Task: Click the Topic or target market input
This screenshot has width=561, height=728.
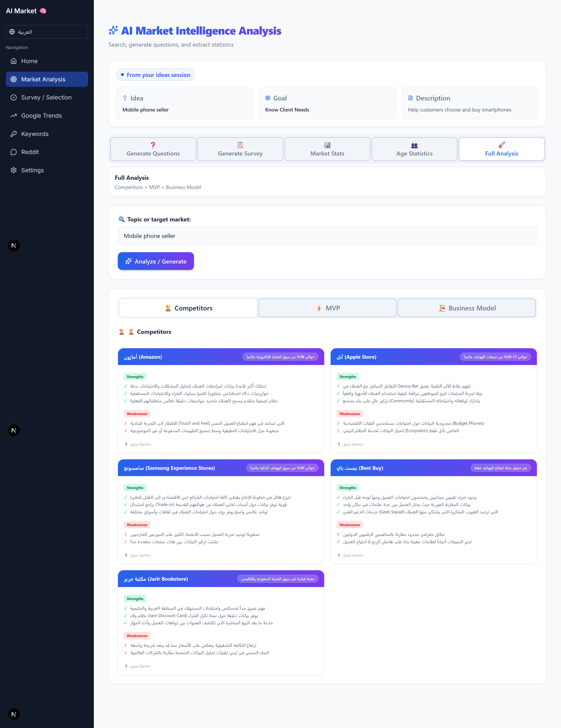Action: click(x=327, y=236)
